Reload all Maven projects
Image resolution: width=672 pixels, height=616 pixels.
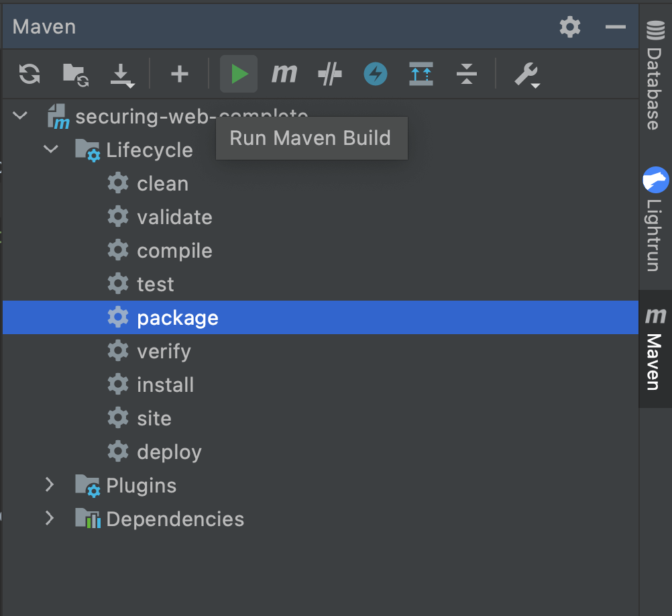point(30,74)
